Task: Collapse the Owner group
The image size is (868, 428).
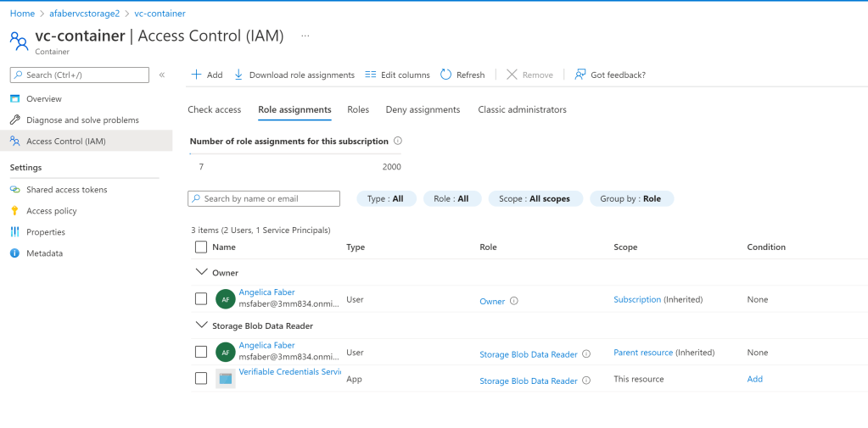Action: pyautogui.click(x=201, y=272)
